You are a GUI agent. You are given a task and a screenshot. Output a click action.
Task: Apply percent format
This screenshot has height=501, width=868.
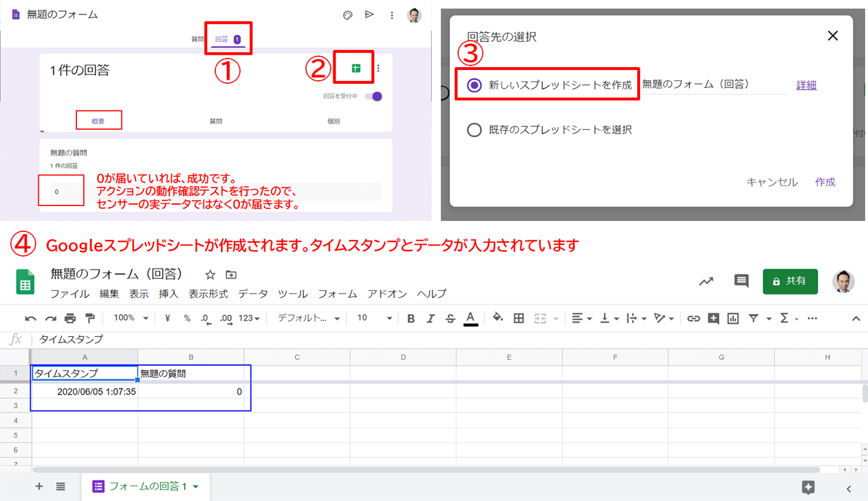(x=187, y=318)
